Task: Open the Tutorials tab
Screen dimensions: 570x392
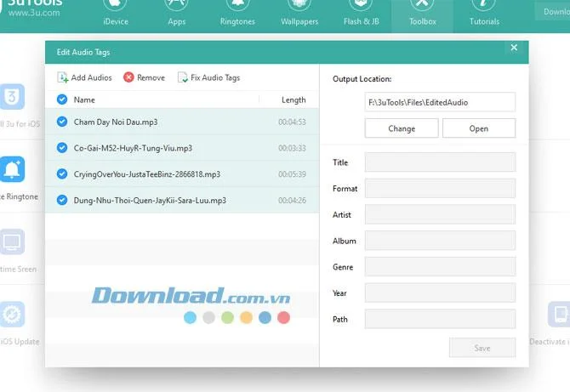Action: [484, 14]
